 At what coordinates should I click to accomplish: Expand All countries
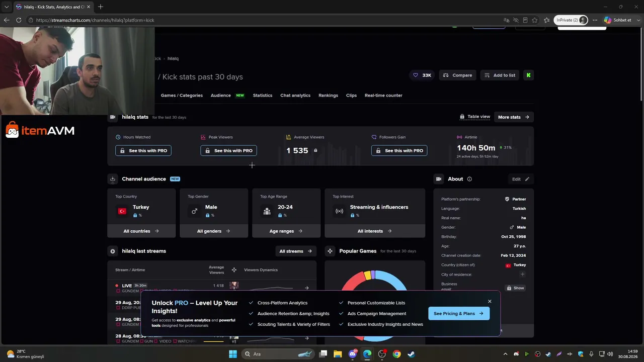[x=141, y=231]
